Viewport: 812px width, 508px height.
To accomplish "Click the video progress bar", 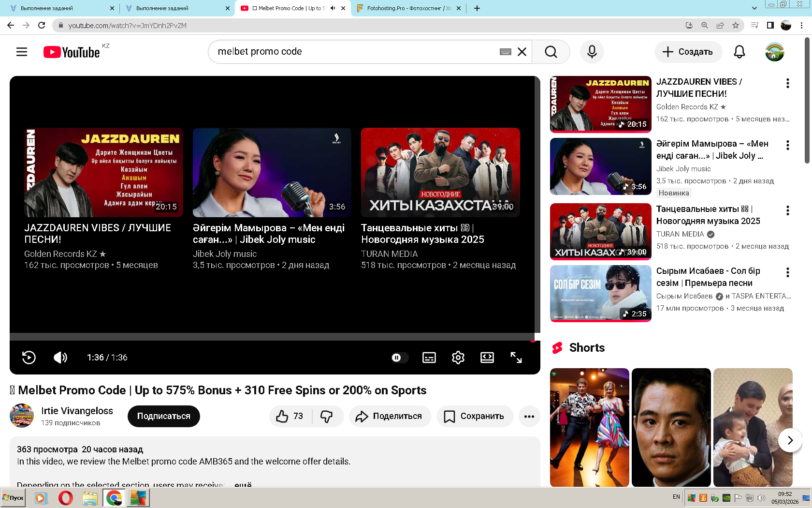I will click(271, 337).
